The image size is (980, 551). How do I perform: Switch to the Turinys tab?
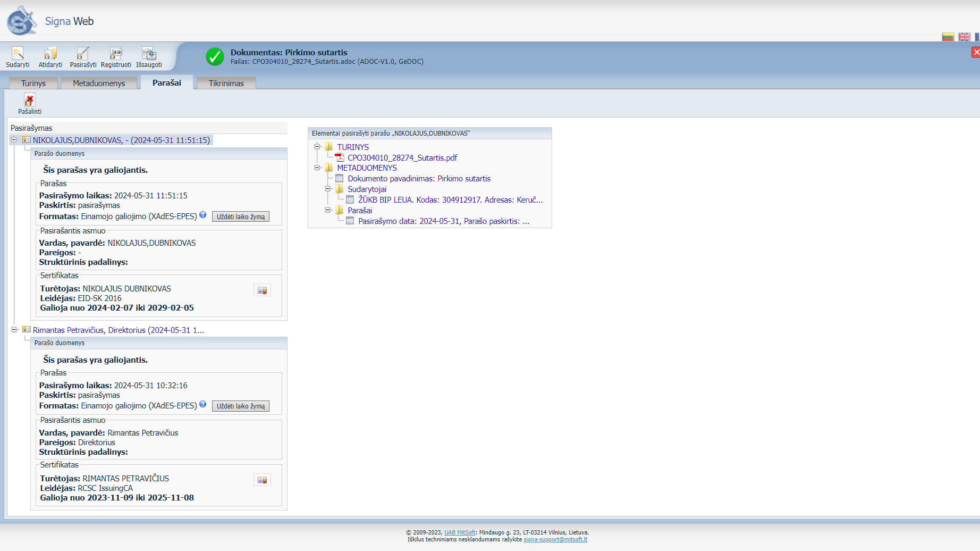pos(33,84)
